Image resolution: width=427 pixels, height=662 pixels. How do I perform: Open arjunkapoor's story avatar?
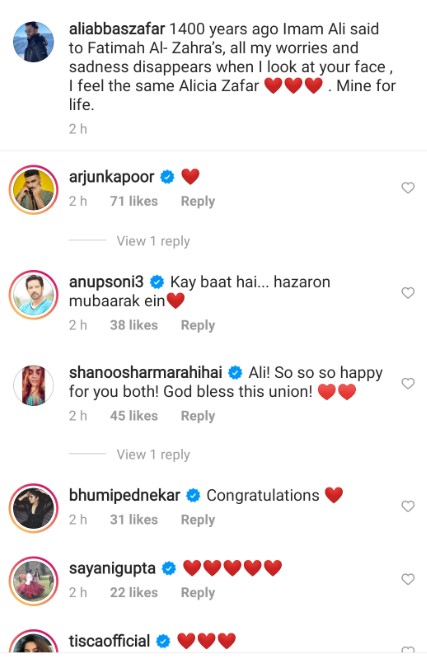34,189
